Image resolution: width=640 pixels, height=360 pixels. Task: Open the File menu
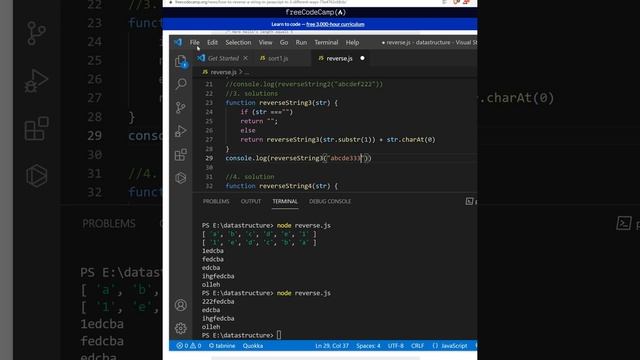coord(195,42)
